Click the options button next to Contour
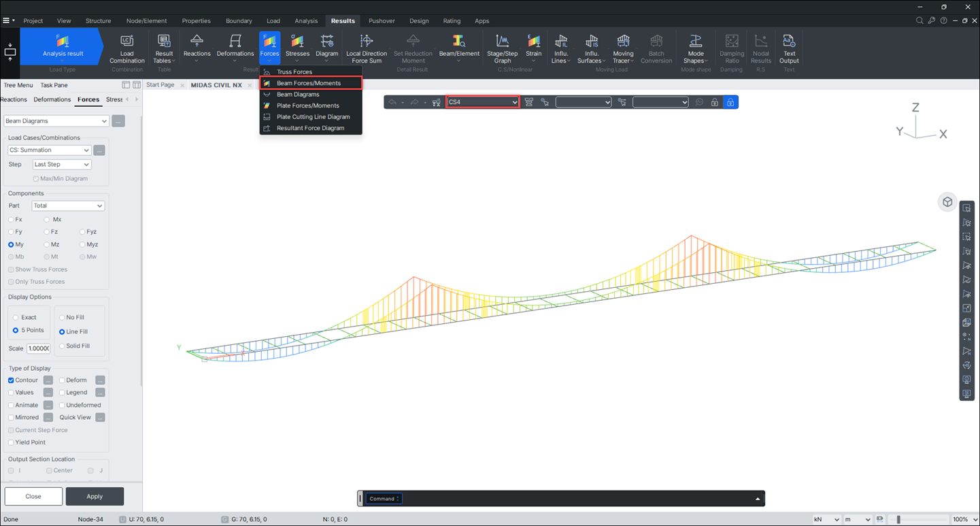 coord(48,380)
